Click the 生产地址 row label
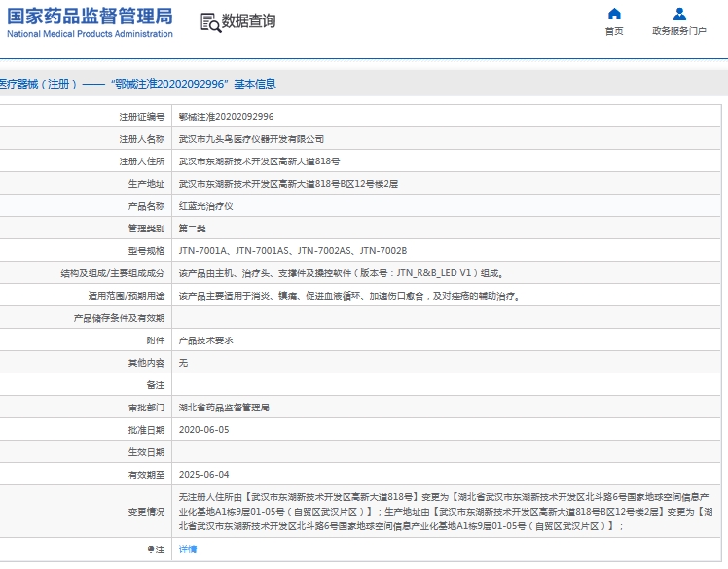This screenshot has width=728, height=569. pos(146,184)
